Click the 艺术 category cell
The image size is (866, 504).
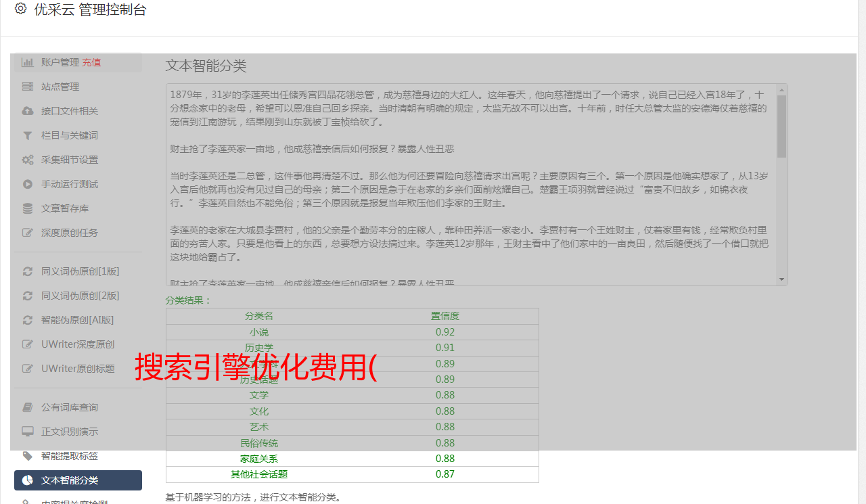[259, 427]
